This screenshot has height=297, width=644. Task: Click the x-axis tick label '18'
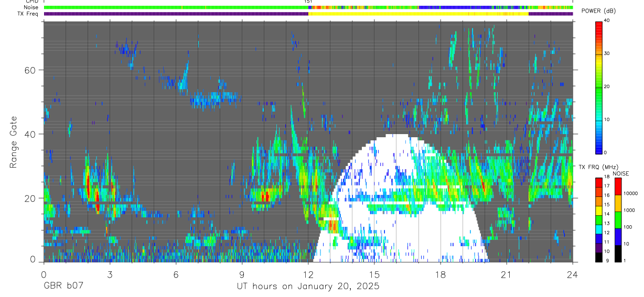441,274
